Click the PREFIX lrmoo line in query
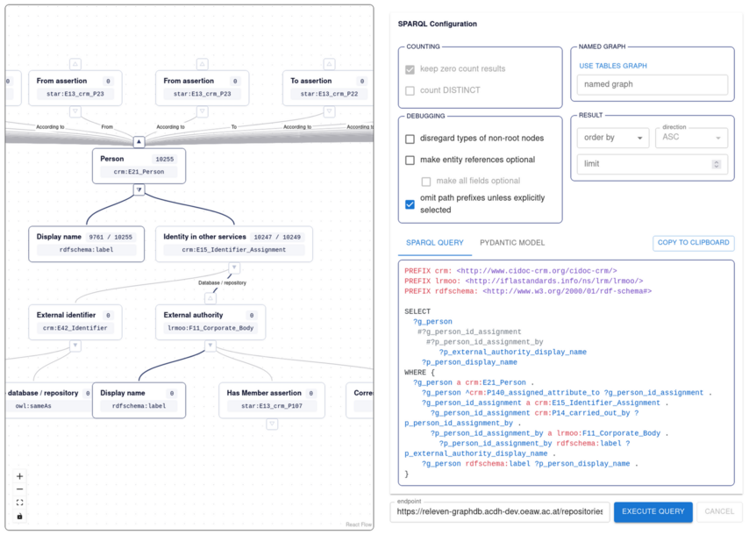 point(524,281)
